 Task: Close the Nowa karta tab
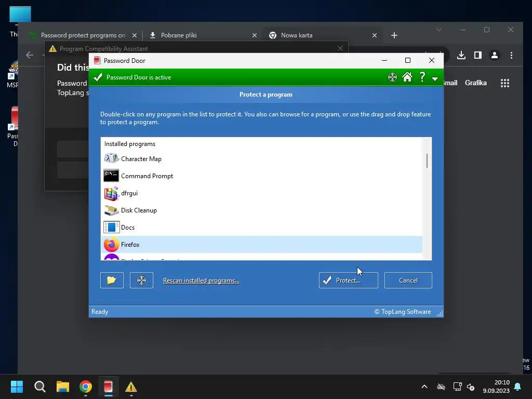click(374, 35)
